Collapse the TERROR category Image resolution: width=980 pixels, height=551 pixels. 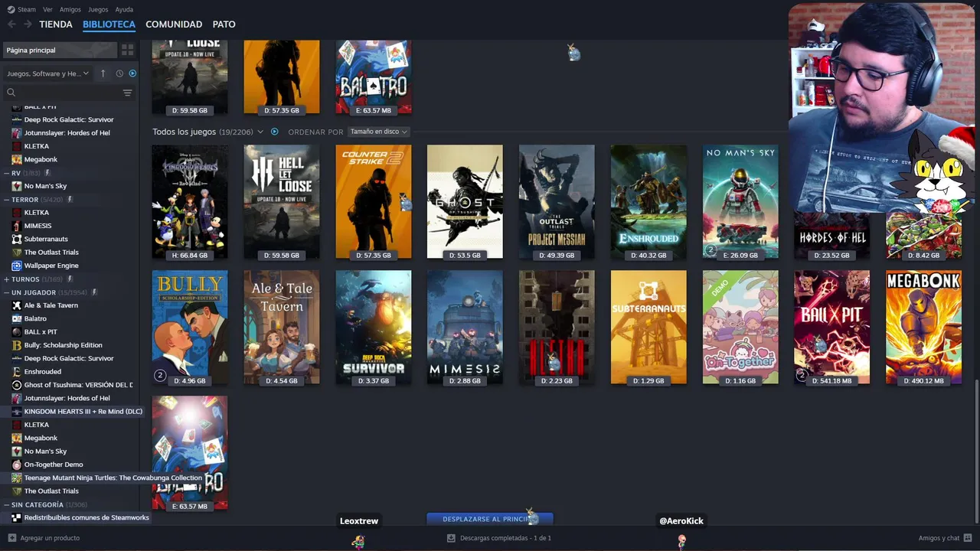tap(5, 199)
